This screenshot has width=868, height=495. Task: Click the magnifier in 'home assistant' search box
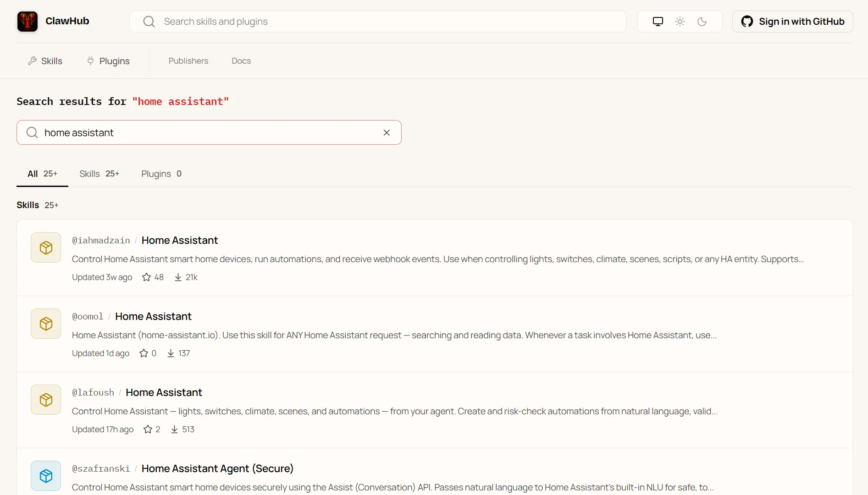(x=32, y=132)
